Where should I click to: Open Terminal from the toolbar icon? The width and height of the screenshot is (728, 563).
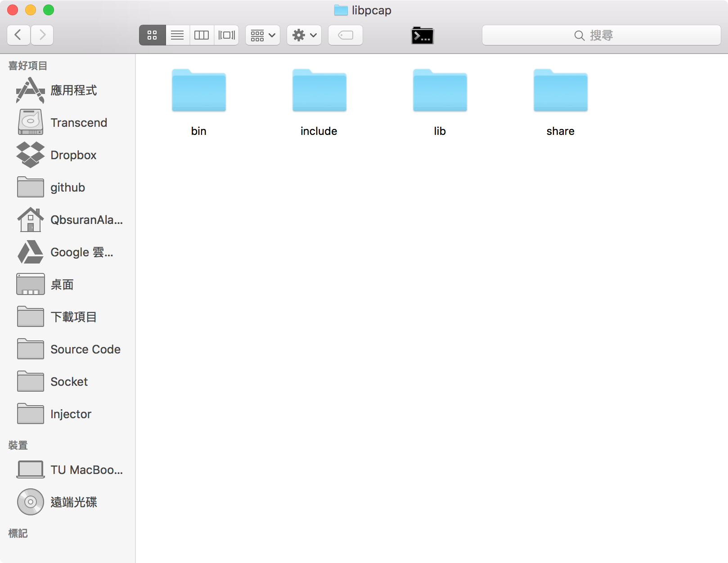coord(422,35)
